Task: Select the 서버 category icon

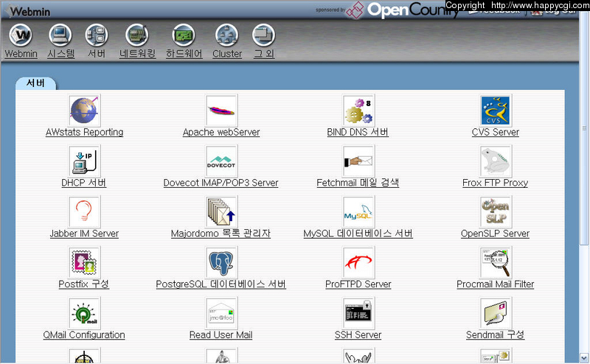Action: click(x=97, y=35)
